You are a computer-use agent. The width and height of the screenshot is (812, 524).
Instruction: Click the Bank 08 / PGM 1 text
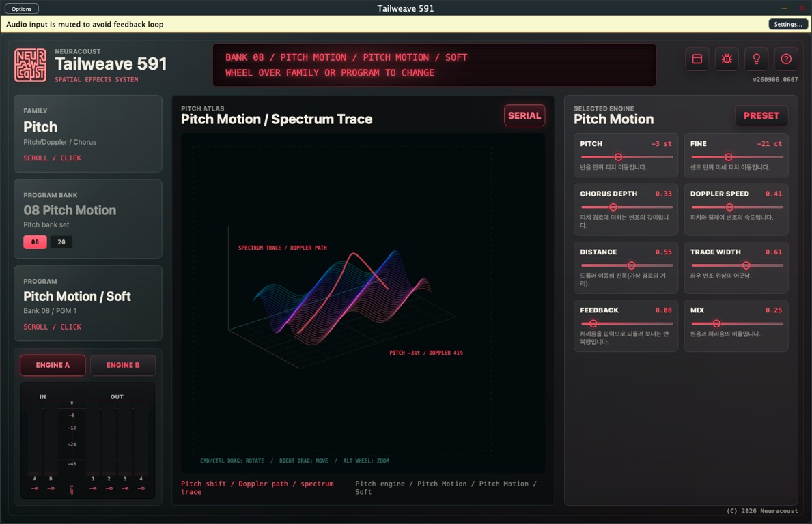point(50,311)
